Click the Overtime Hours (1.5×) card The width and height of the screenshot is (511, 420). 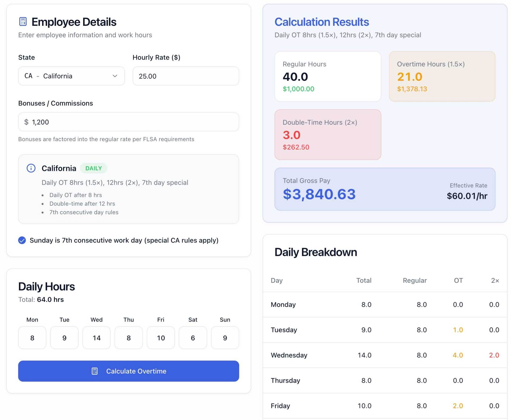point(442,76)
